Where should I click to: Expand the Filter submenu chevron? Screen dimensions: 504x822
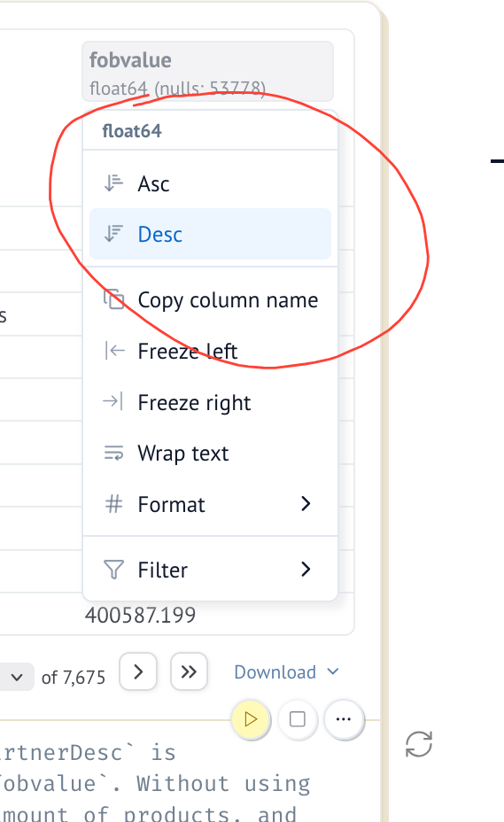[306, 569]
